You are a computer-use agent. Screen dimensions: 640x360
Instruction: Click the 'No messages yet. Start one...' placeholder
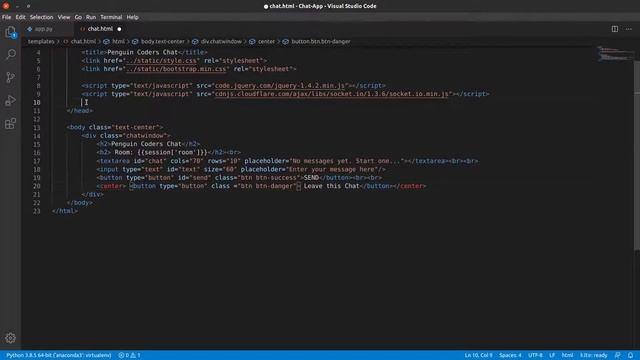point(347,161)
